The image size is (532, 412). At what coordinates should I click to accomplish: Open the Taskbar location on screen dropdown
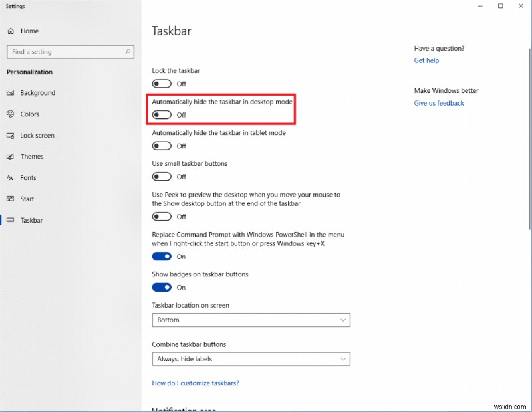pyautogui.click(x=251, y=320)
